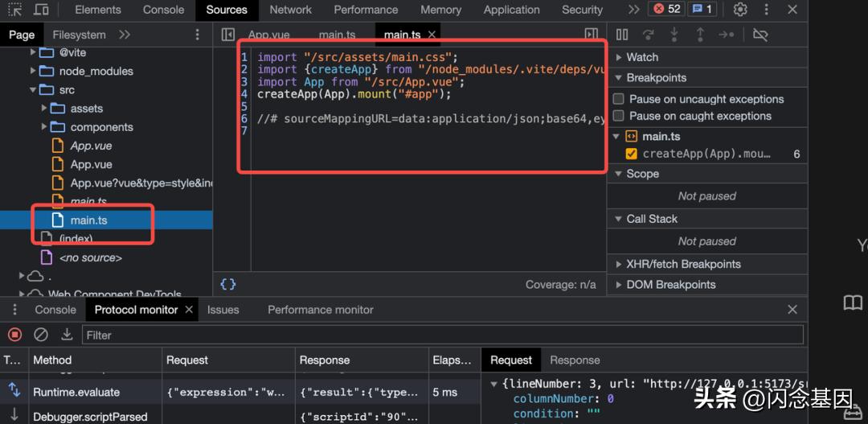The image size is (868, 424).
Task: Clear the Protocol monitor log
Action: point(41,335)
